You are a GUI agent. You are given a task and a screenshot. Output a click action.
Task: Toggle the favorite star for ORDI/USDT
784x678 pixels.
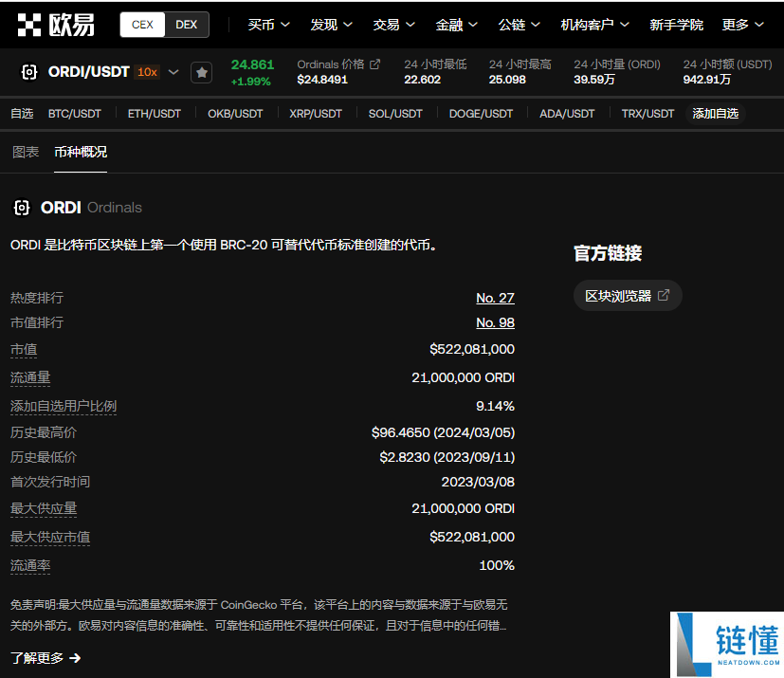click(x=202, y=72)
